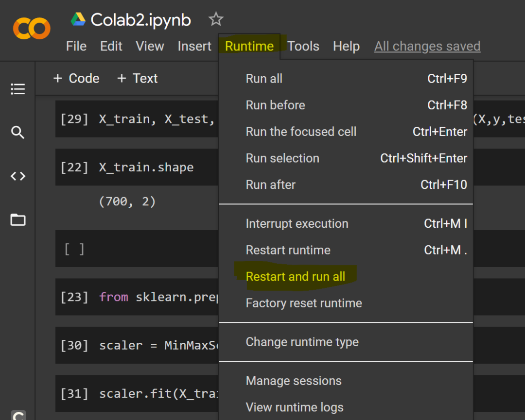Viewport: 525px width, 420px height.
Task: Choose Run all from Runtime menu
Action: pos(264,79)
